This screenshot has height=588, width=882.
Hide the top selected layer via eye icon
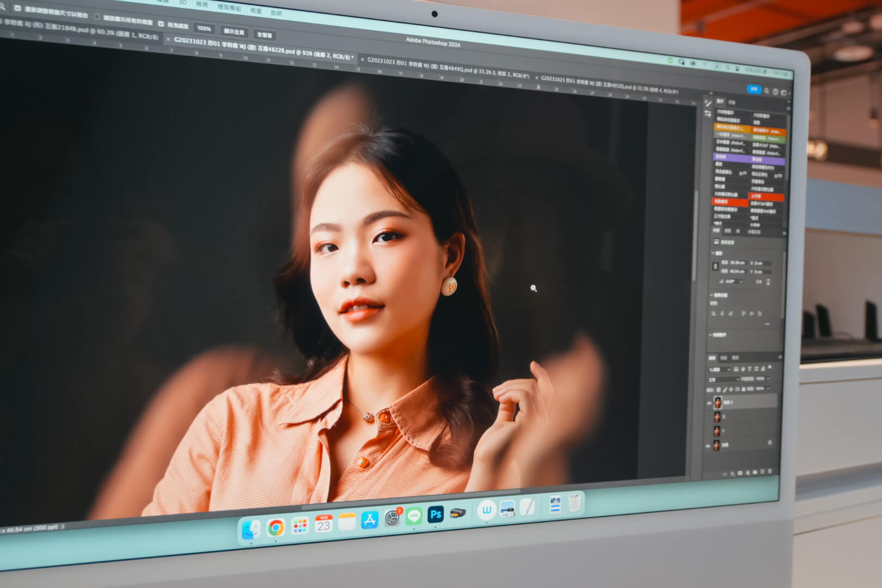(709, 403)
